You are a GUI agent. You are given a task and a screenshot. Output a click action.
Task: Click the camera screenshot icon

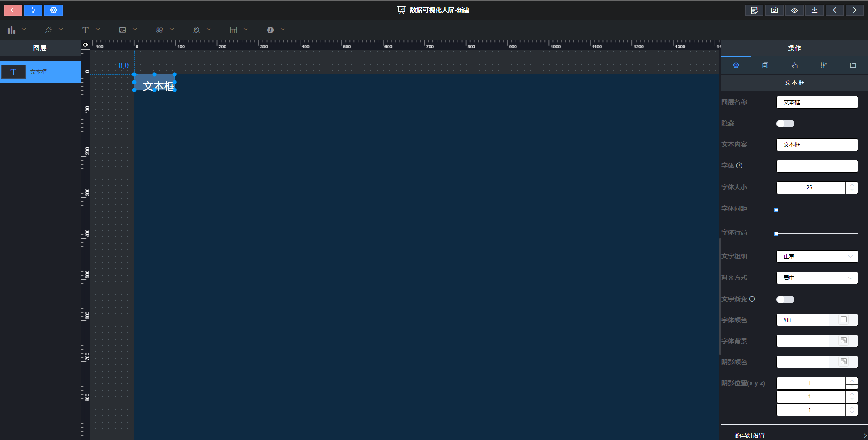click(774, 10)
